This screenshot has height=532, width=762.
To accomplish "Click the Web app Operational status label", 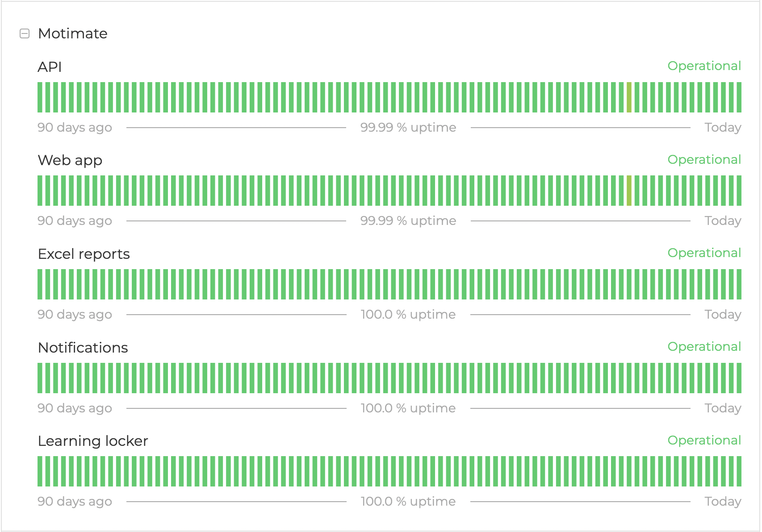I will 704,159.
